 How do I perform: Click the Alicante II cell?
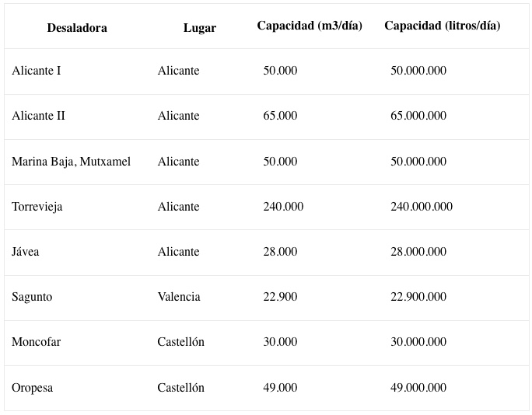pos(38,116)
